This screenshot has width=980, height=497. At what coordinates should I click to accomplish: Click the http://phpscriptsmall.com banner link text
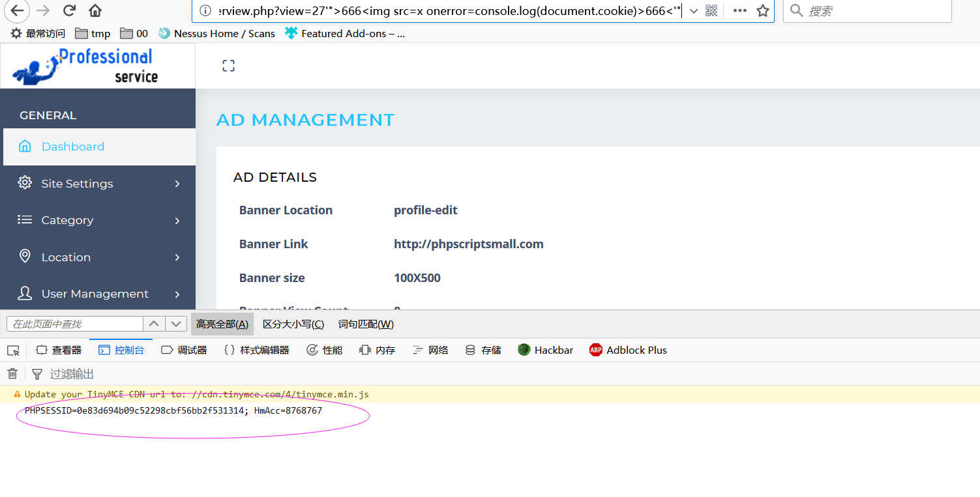coord(469,244)
